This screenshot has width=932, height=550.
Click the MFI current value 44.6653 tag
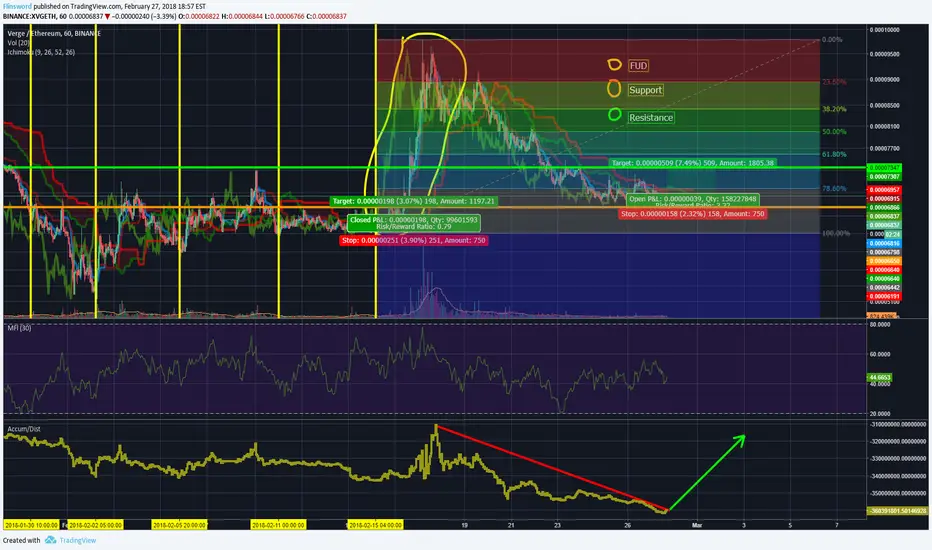point(880,377)
